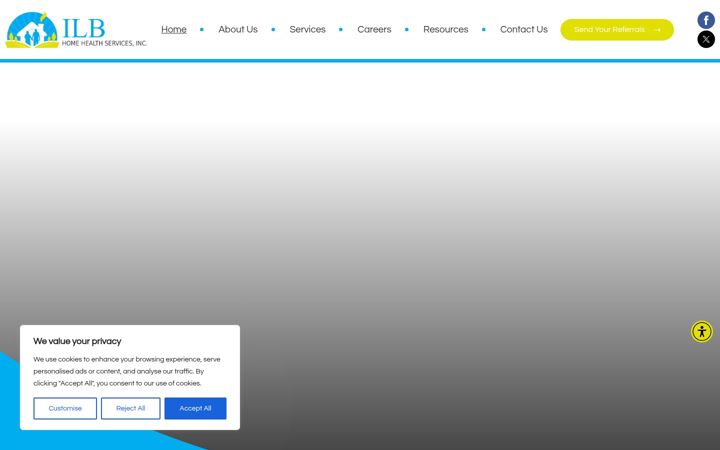Accept All cookies
Viewport: 720px width, 450px height.
(x=195, y=408)
